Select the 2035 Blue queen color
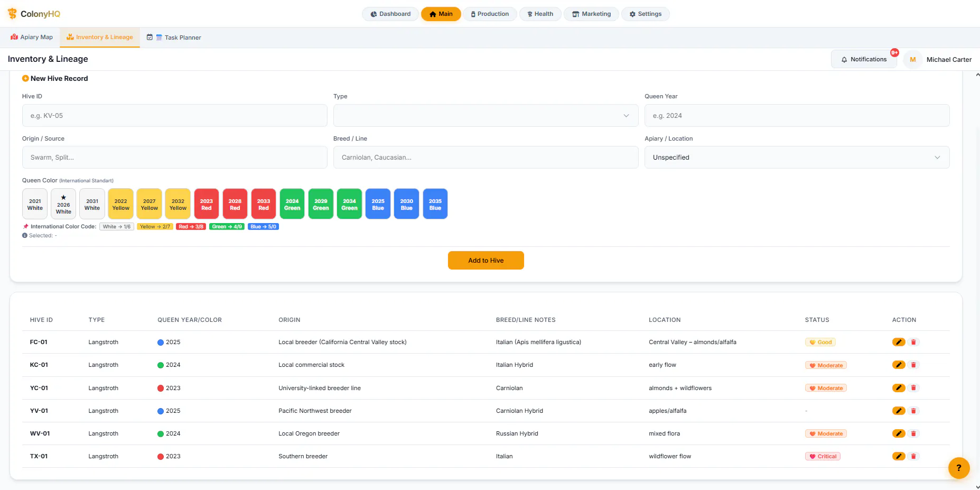Screen dimensions: 980x490 (435, 204)
